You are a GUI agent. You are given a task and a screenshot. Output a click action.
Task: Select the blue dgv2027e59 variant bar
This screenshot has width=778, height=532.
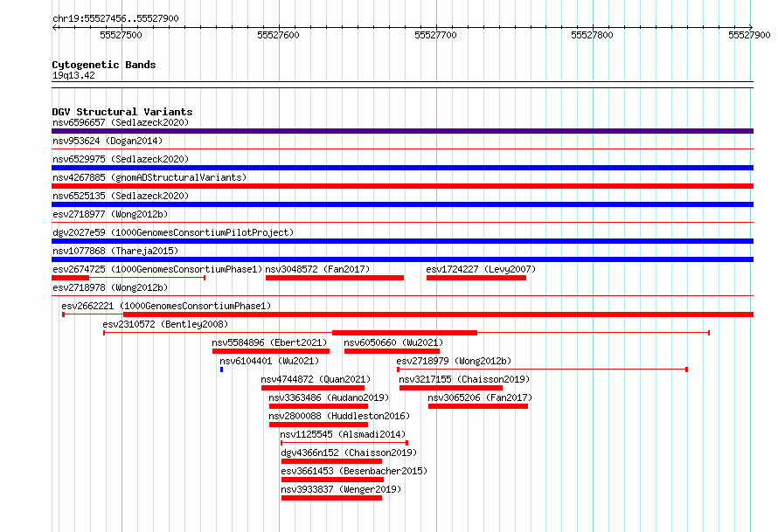(402, 241)
